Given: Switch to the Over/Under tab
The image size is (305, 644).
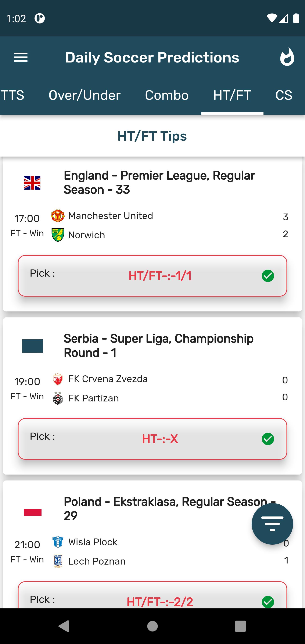Looking at the screenshot, I should pyautogui.click(x=85, y=95).
